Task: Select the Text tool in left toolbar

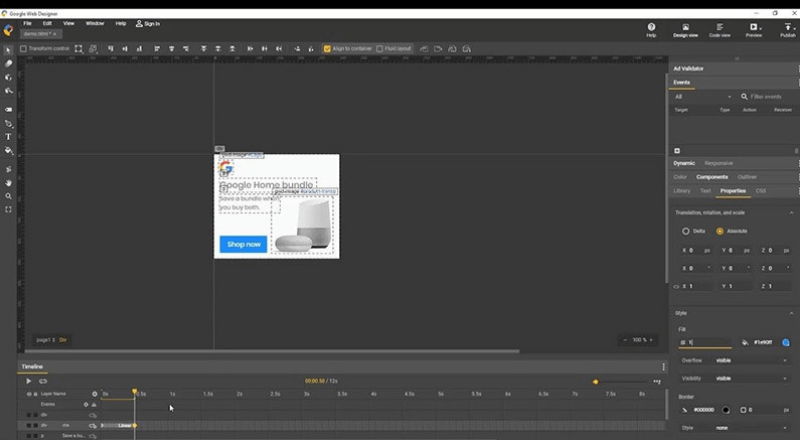Action: (8, 137)
